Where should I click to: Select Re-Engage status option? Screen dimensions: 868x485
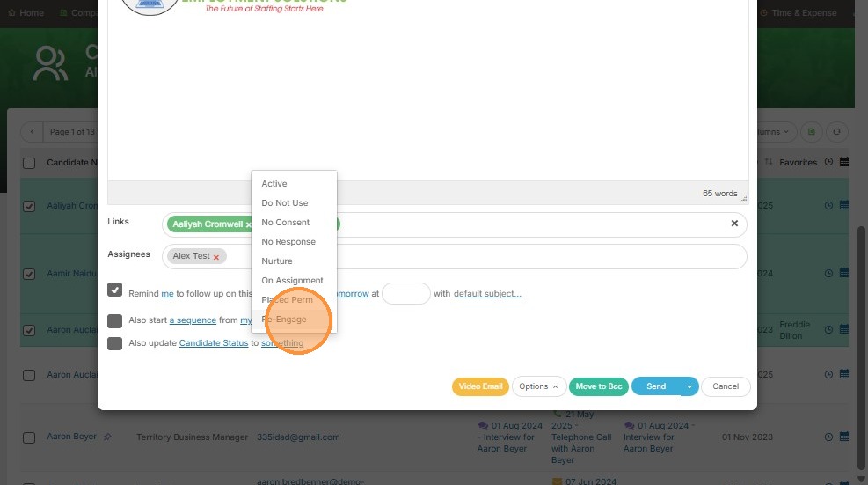tap(284, 320)
